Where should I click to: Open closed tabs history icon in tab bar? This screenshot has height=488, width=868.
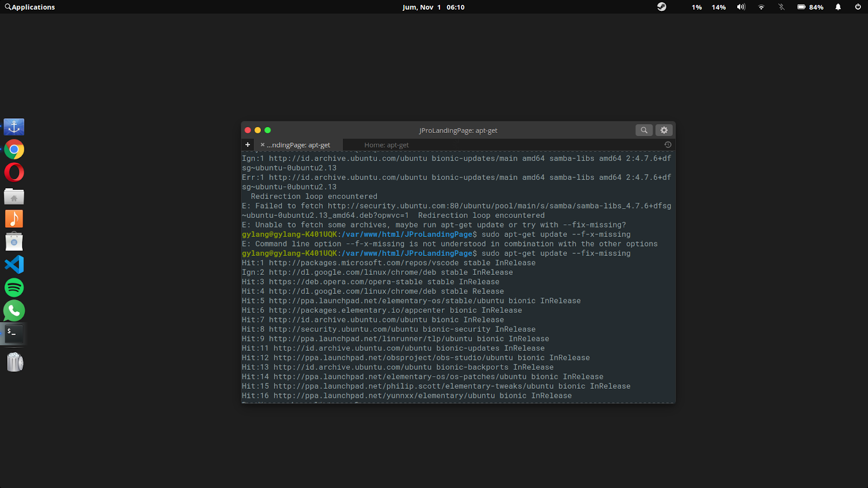click(668, 145)
